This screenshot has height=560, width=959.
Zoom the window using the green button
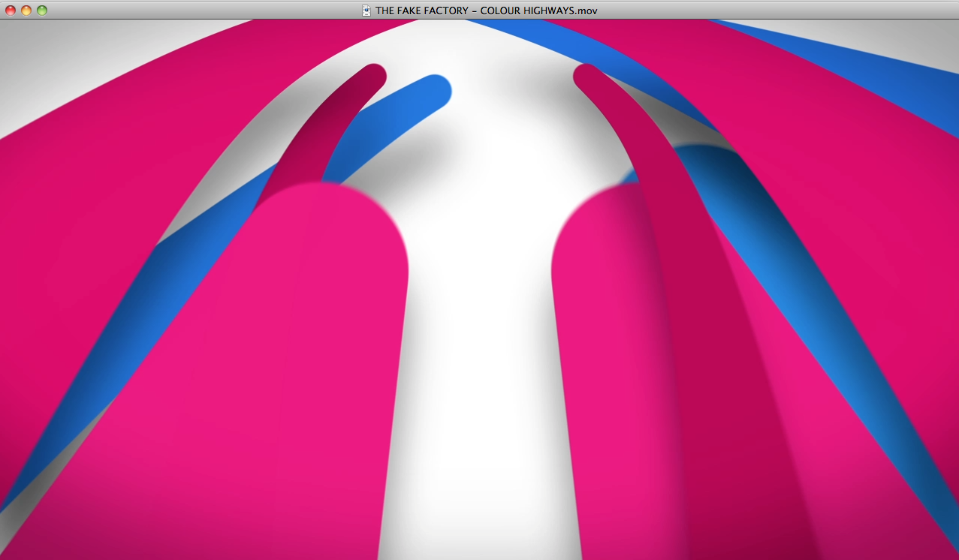tap(42, 11)
